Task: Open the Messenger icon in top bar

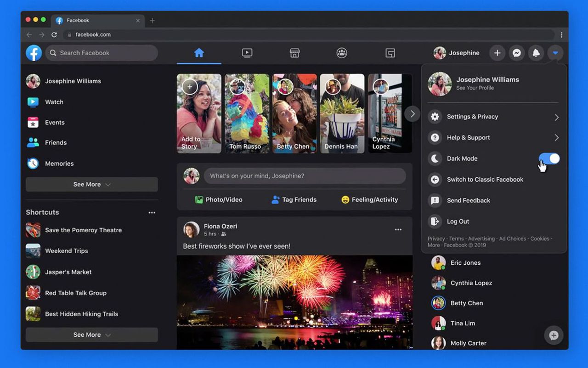Action: pyautogui.click(x=516, y=53)
